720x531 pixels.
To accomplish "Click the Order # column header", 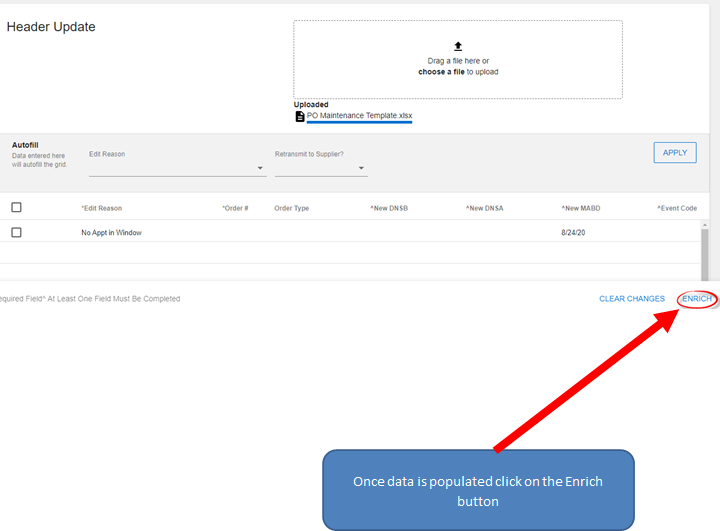I will pos(235,208).
